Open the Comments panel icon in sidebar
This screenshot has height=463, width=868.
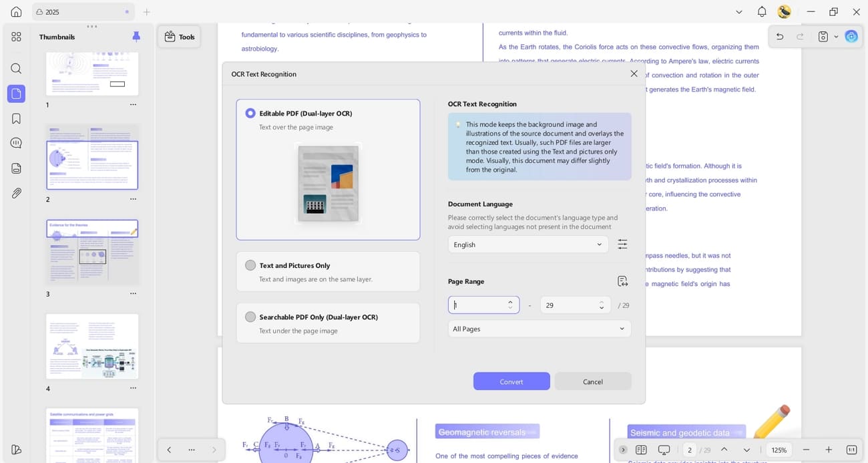pyautogui.click(x=16, y=143)
